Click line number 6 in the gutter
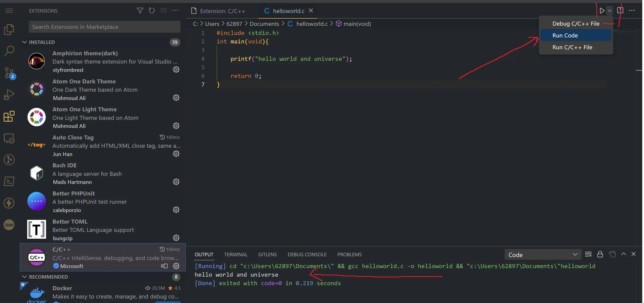Screen dimensions: 644x303 point(203,76)
